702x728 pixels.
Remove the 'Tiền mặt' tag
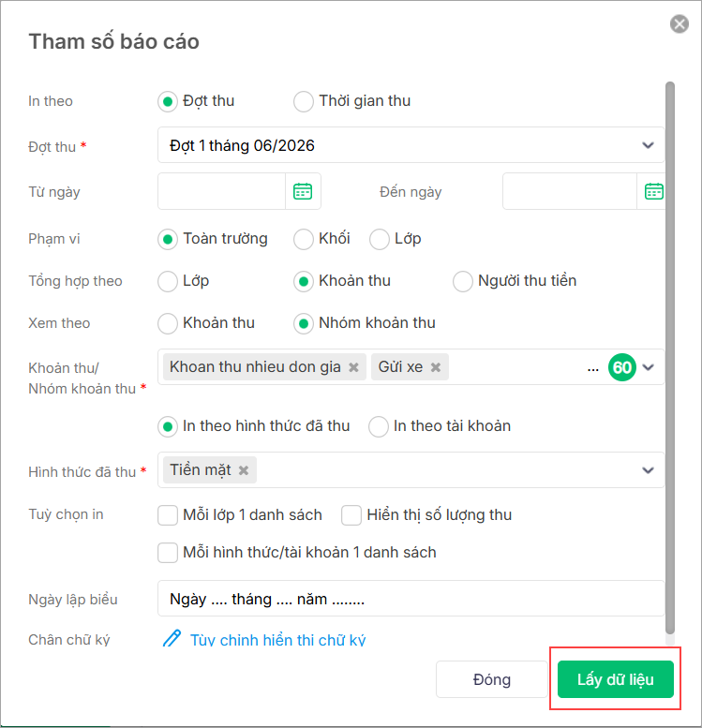(244, 470)
